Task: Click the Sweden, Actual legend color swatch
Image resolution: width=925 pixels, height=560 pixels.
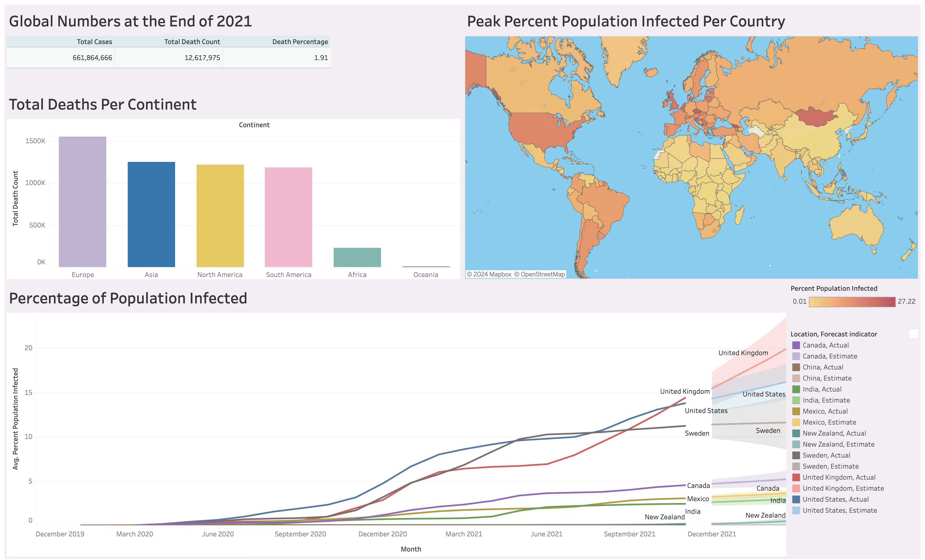Action: tap(796, 455)
